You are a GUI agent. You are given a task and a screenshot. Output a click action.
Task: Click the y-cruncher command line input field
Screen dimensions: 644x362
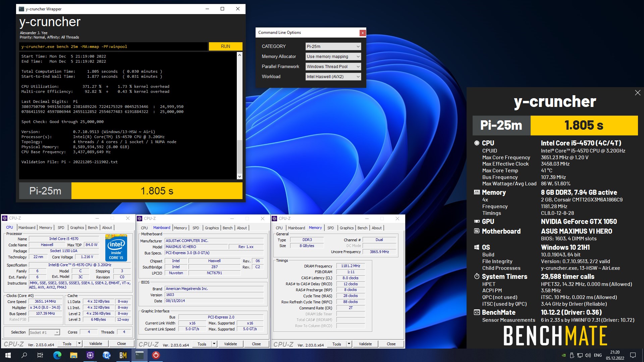coord(113,47)
